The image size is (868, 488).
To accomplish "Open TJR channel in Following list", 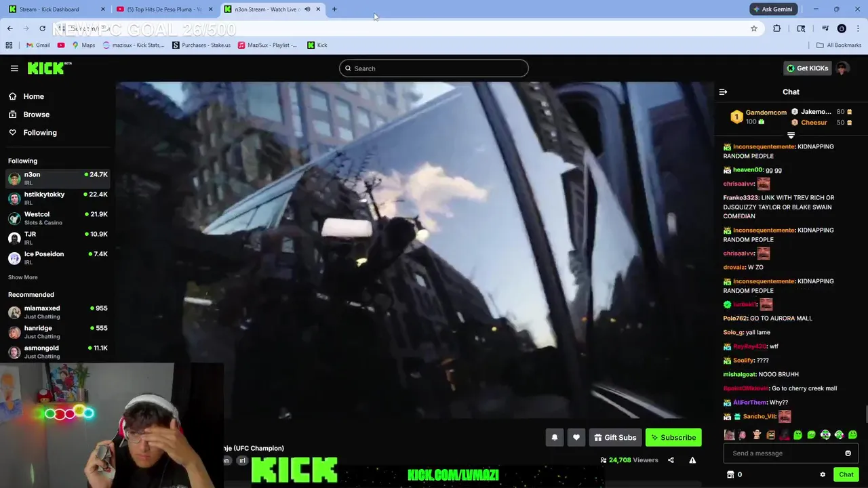I will (58, 237).
